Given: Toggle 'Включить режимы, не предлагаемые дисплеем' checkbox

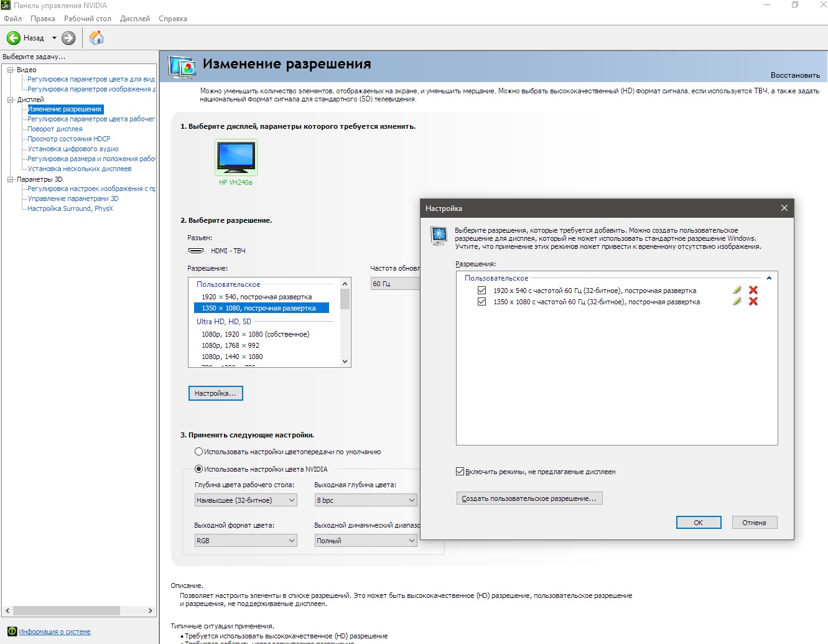Looking at the screenshot, I should (460, 472).
